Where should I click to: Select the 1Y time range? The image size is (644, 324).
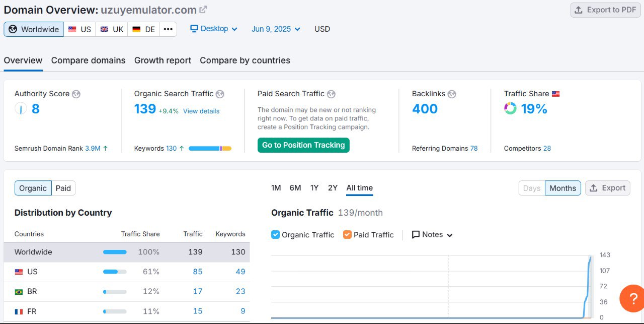click(314, 188)
